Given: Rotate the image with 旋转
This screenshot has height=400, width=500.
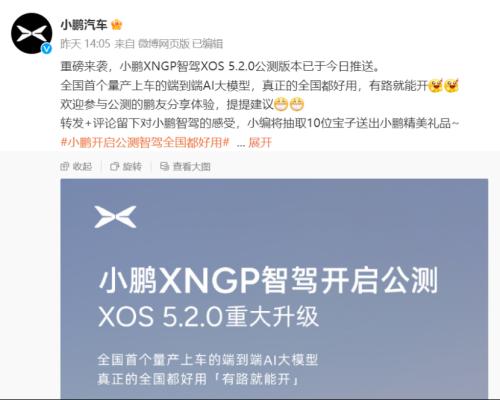Looking at the screenshot, I should pyautogui.click(x=126, y=166).
